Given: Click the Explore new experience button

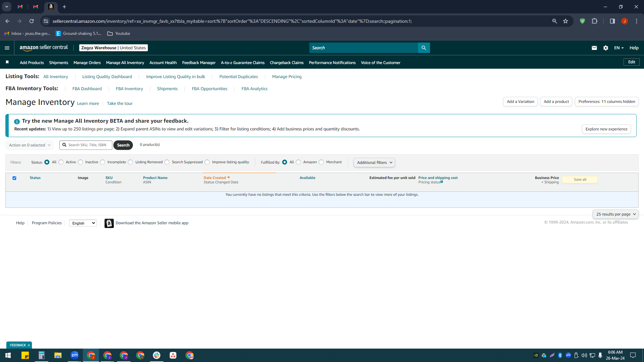Looking at the screenshot, I should click(x=606, y=129).
